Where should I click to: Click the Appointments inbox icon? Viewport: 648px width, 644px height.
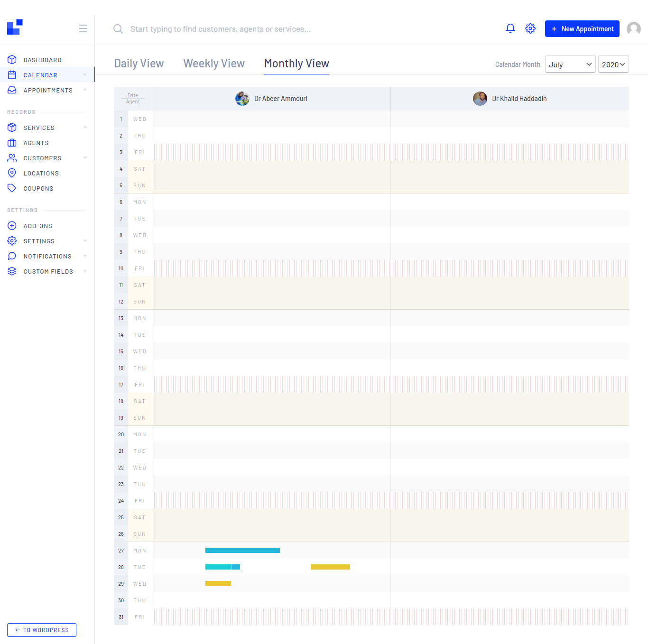click(12, 90)
